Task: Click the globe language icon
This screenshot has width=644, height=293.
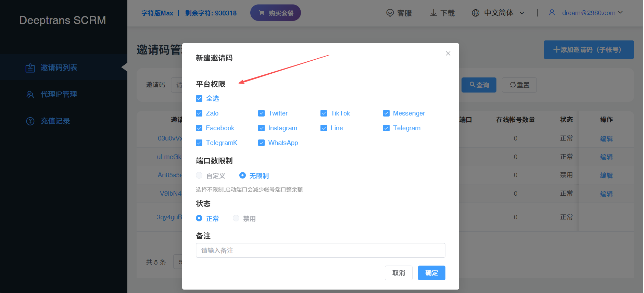Action: click(x=476, y=13)
